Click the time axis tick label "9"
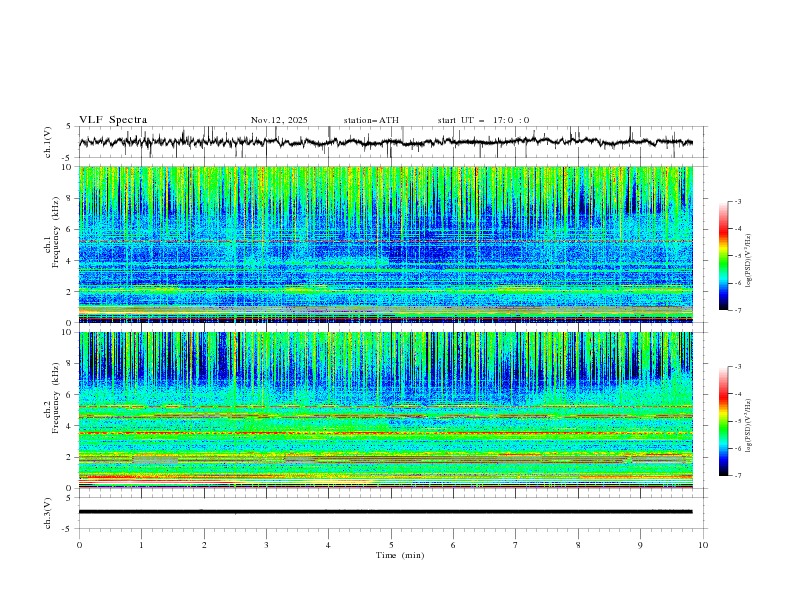The height and width of the screenshot is (612, 792). pyautogui.click(x=640, y=545)
